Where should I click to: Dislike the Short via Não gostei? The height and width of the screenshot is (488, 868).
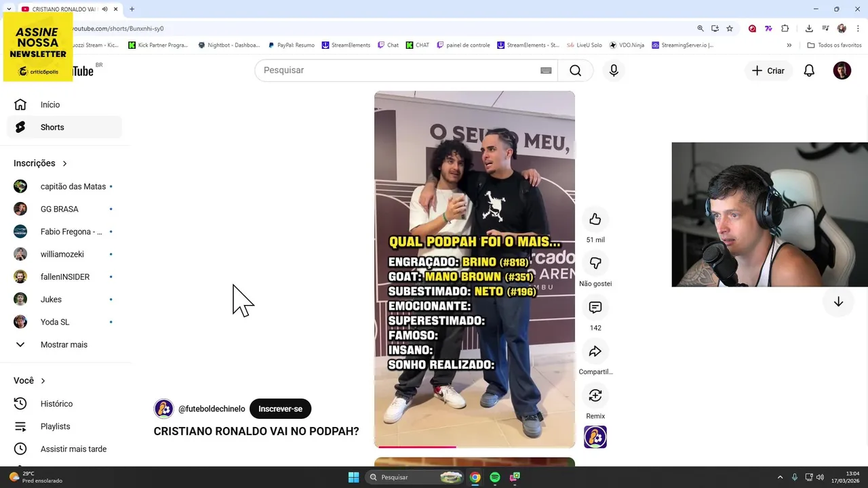pyautogui.click(x=595, y=263)
